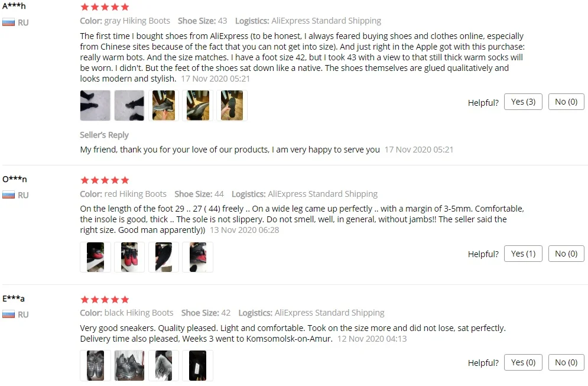View second red boots thumbnail in O***n's review

click(129, 257)
